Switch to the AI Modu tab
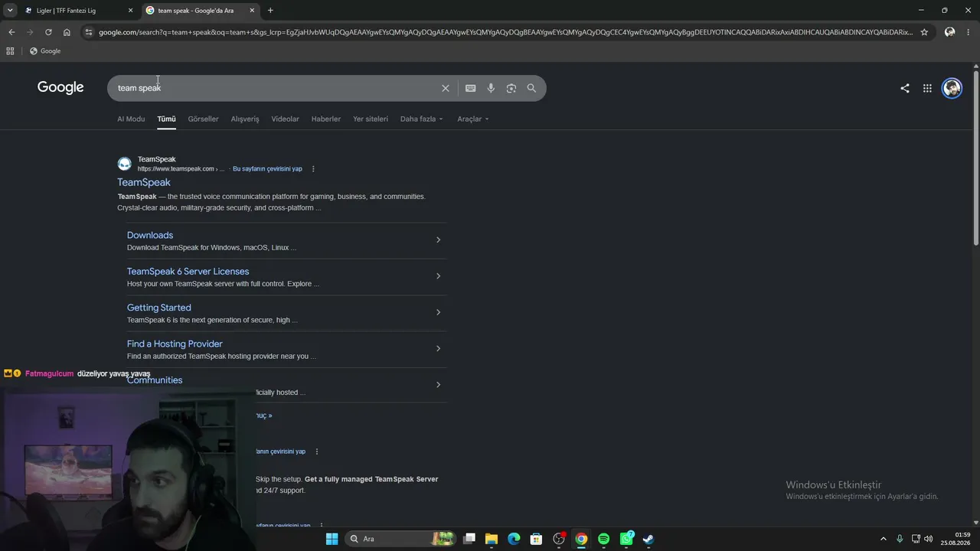This screenshot has width=980, height=551. point(131,119)
